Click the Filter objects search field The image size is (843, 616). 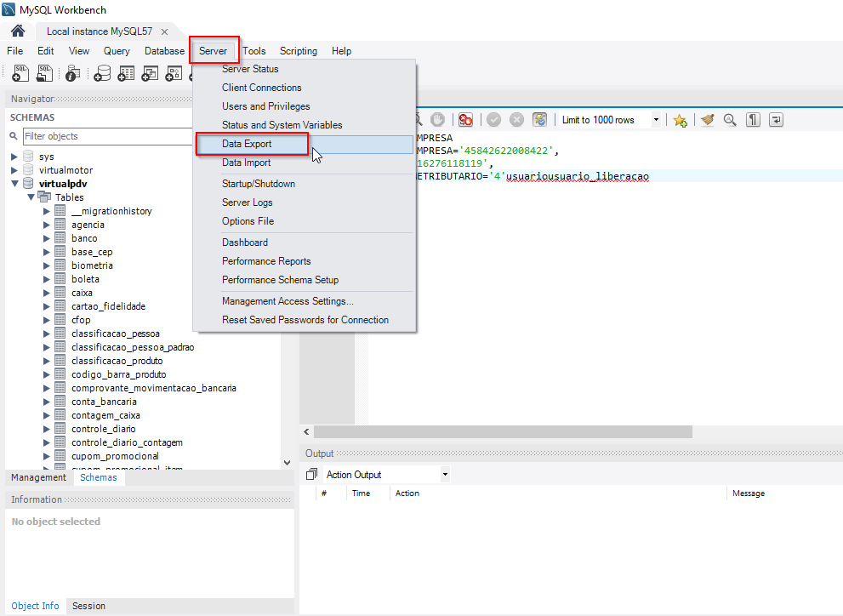click(107, 136)
